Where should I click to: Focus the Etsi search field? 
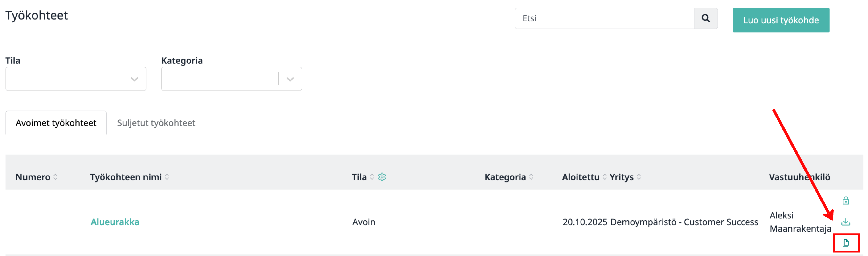point(604,19)
